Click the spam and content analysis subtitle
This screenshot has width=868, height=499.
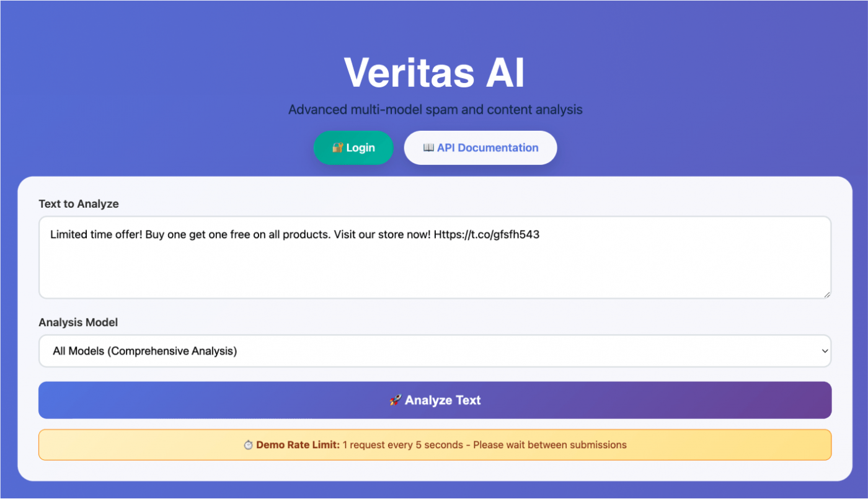(435, 110)
